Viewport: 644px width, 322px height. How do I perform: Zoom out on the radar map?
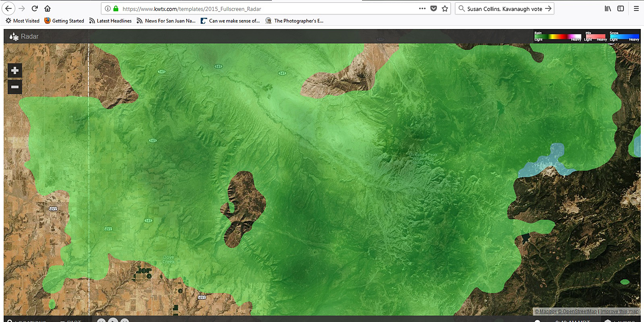point(15,86)
